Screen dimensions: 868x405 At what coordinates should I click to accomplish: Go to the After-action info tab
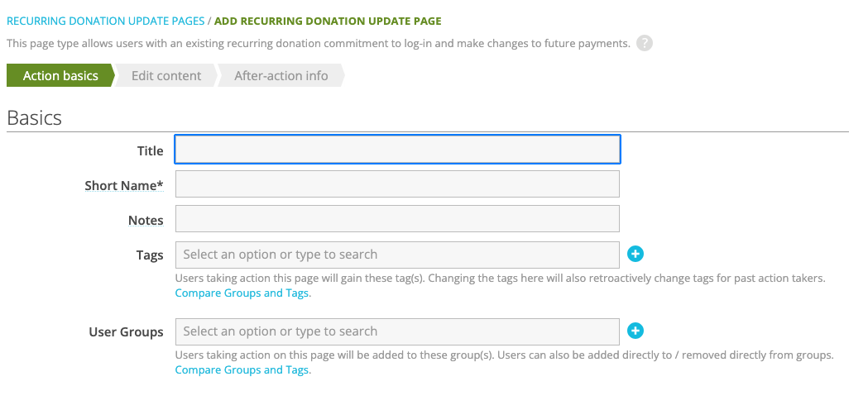point(281,75)
